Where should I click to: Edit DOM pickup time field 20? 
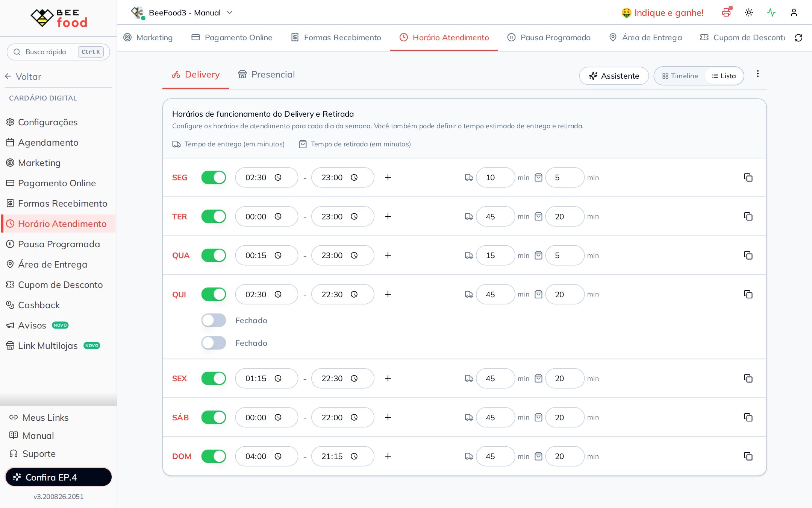click(565, 456)
